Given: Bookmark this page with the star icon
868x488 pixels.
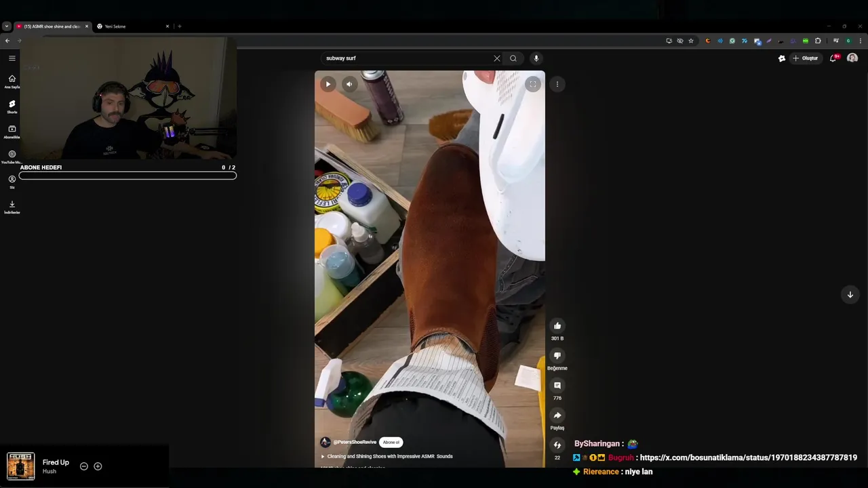Looking at the screenshot, I should (x=691, y=41).
